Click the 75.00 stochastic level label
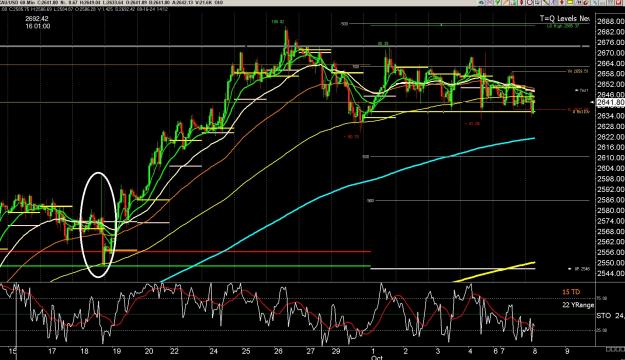Image resolution: width=625 pixels, height=360 pixels. pyautogui.click(x=601, y=298)
